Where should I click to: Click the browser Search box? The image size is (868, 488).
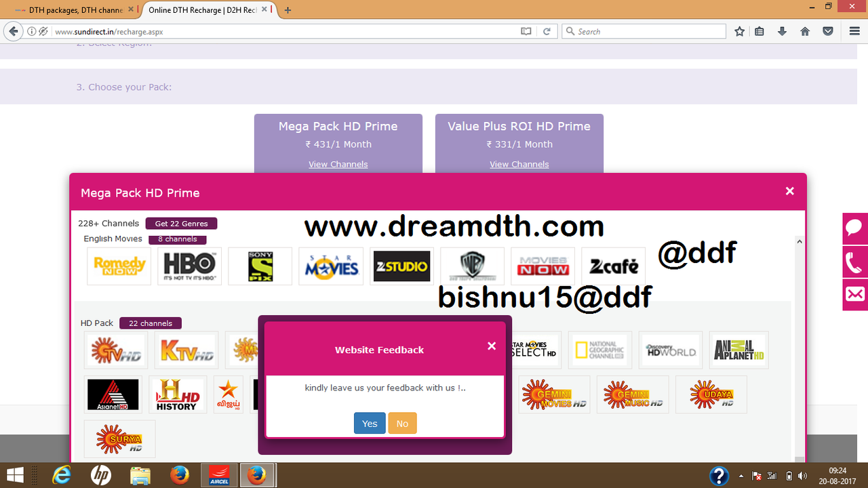point(644,31)
